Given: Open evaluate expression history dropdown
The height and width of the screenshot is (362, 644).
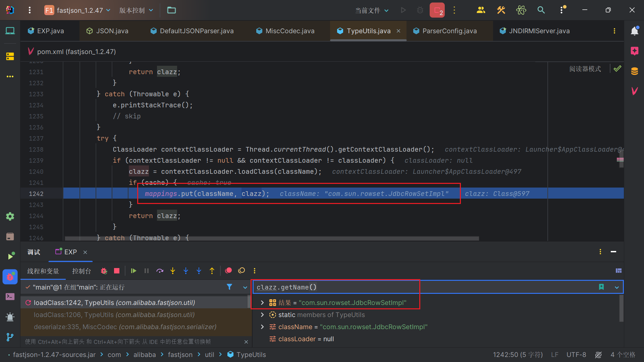Looking at the screenshot, I should [x=617, y=287].
